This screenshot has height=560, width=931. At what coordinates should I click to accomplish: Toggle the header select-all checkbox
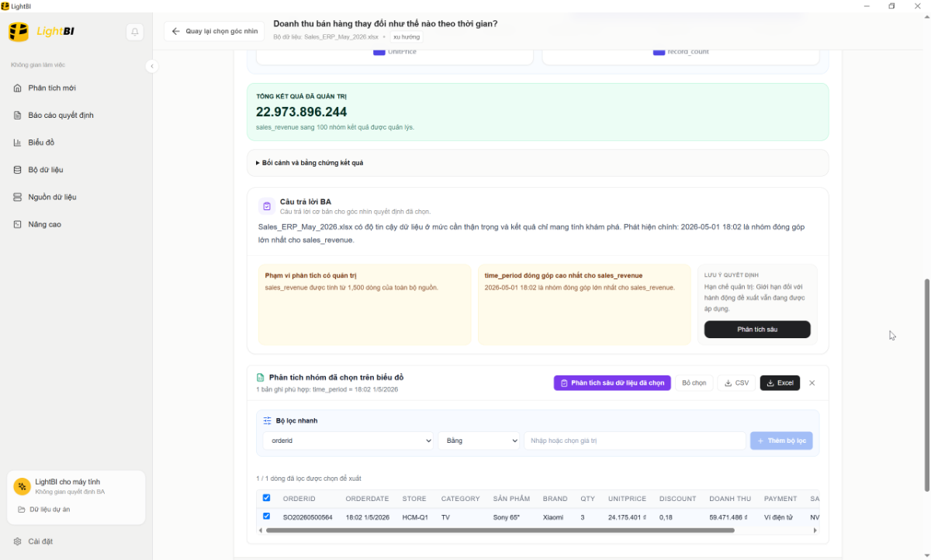click(267, 498)
